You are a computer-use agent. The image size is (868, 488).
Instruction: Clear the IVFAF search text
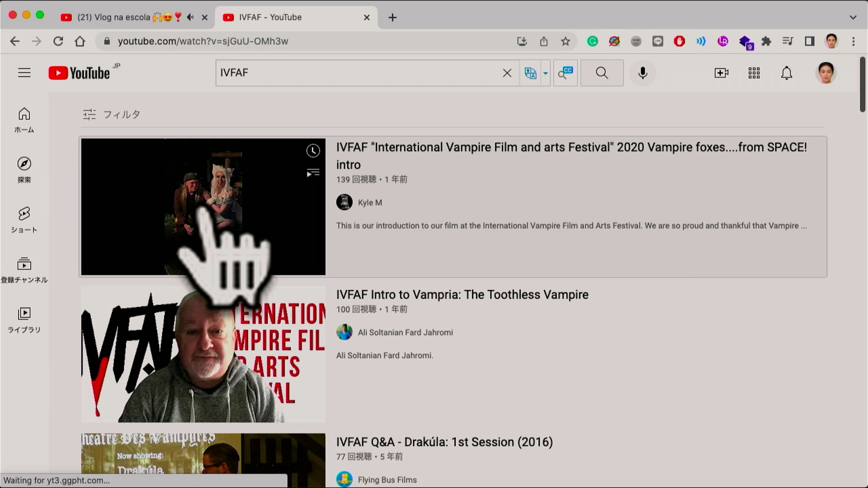tap(507, 73)
